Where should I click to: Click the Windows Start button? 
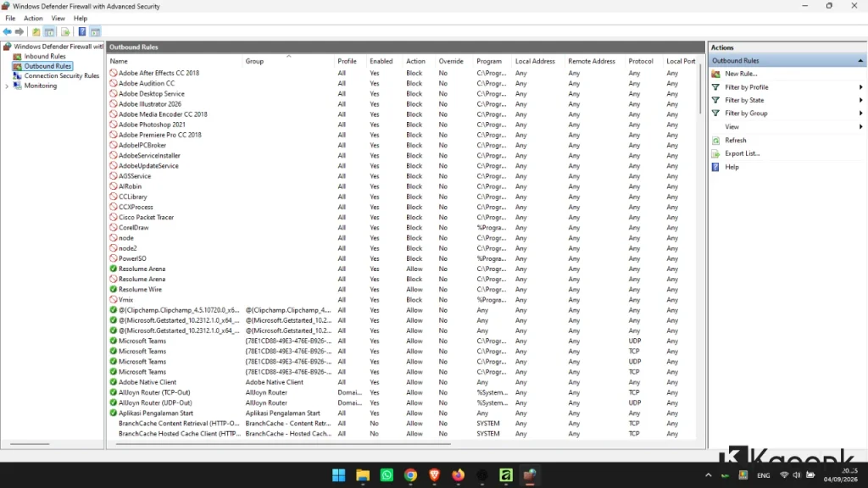[339, 474]
